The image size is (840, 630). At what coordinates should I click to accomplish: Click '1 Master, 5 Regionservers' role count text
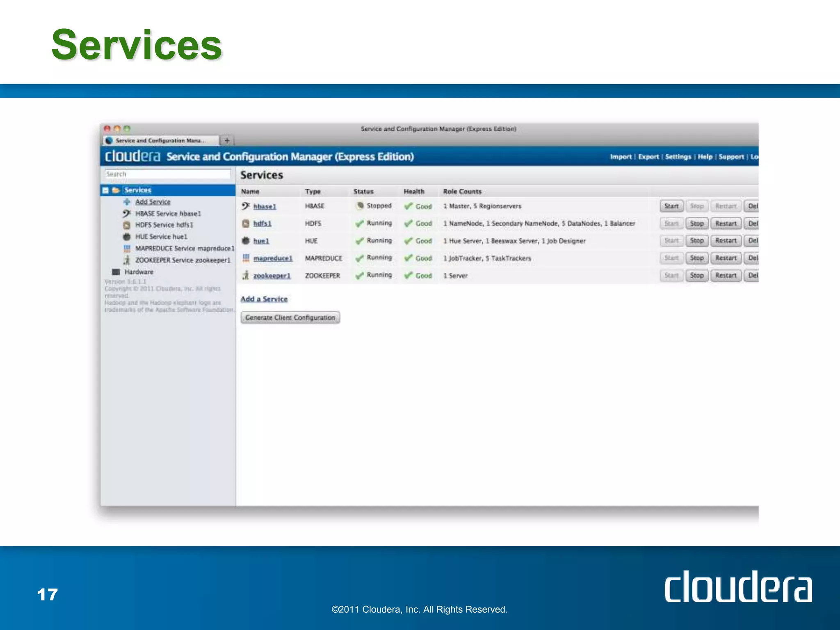point(482,206)
